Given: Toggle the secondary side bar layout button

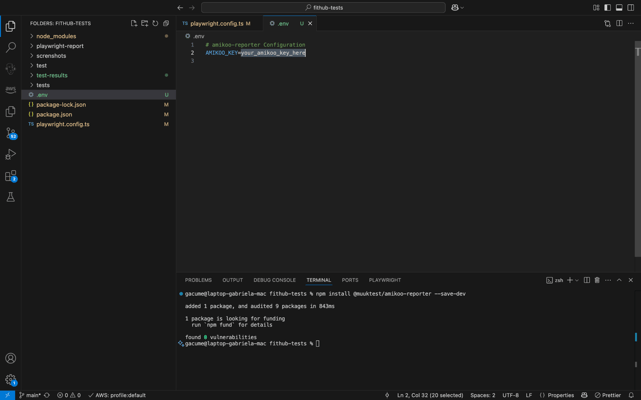Looking at the screenshot, I should tap(631, 7).
